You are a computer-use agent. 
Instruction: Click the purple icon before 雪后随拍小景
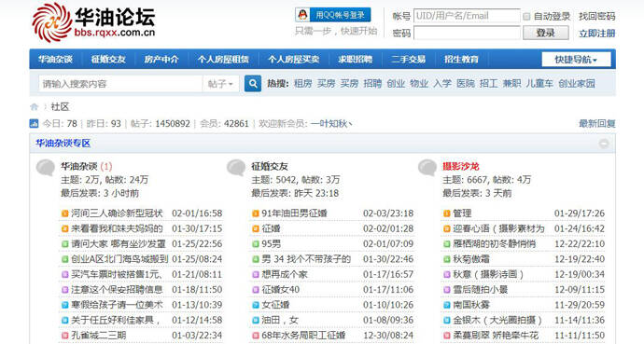pos(447,290)
